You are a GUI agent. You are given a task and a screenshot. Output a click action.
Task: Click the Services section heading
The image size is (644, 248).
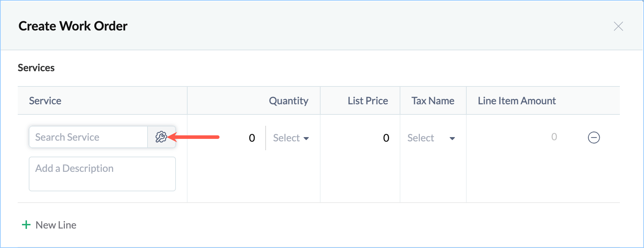pos(36,68)
